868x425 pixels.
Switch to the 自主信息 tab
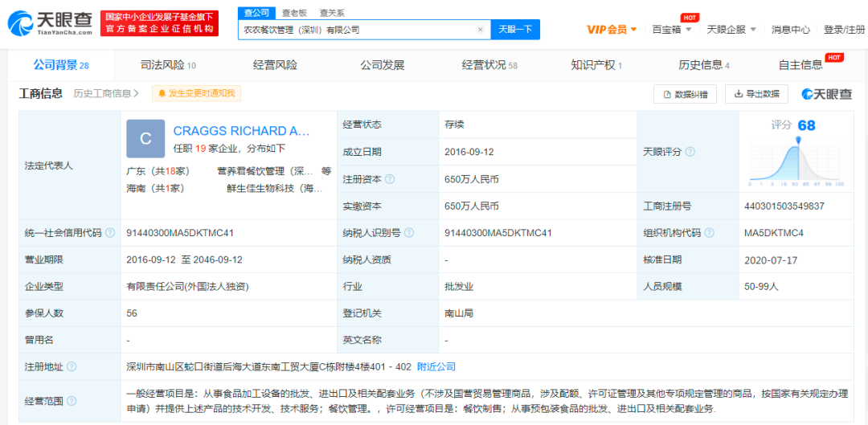coord(800,65)
